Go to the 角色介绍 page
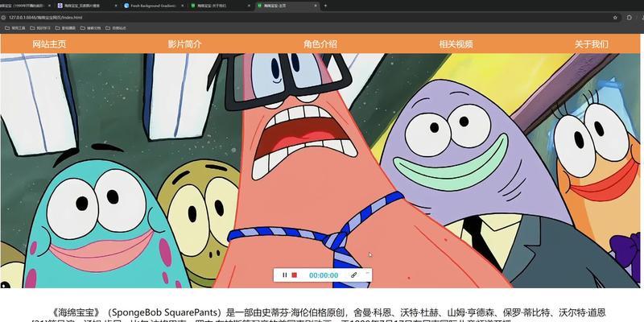Screen dimensions: 644x322 (x=320, y=44)
